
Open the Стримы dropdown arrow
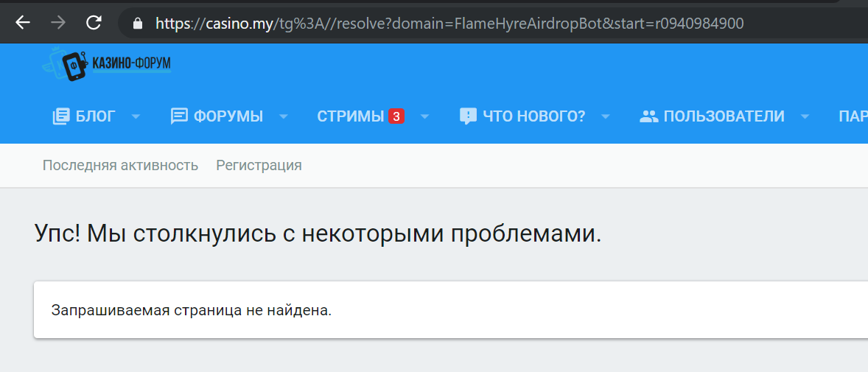[424, 116]
